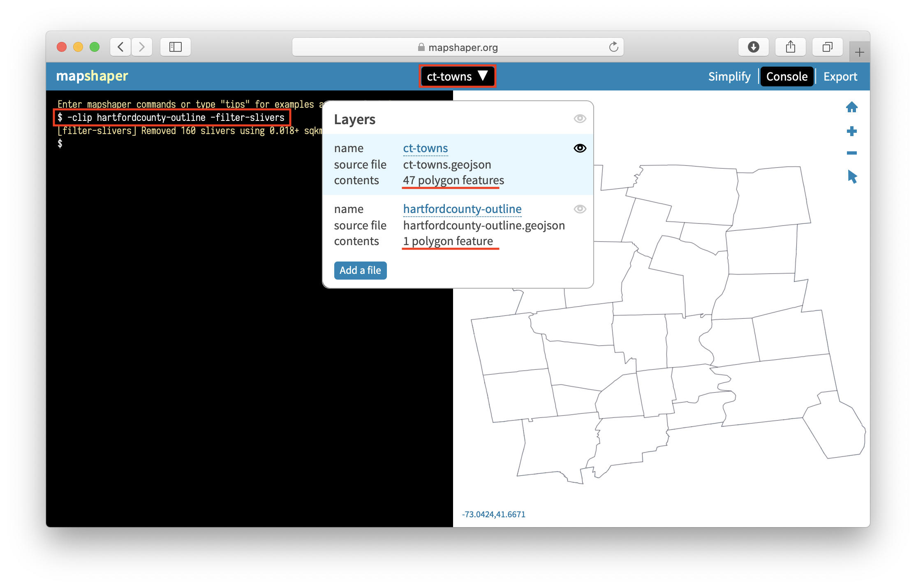The height and width of the screenshot is (588, 916).
Task: Show all tabs overview icon
Action: (827, 47)
